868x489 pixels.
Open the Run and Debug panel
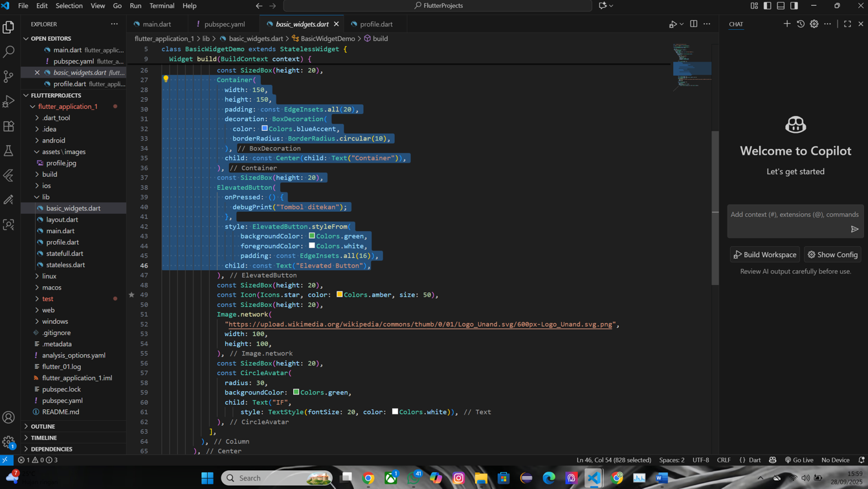(8, 101)
